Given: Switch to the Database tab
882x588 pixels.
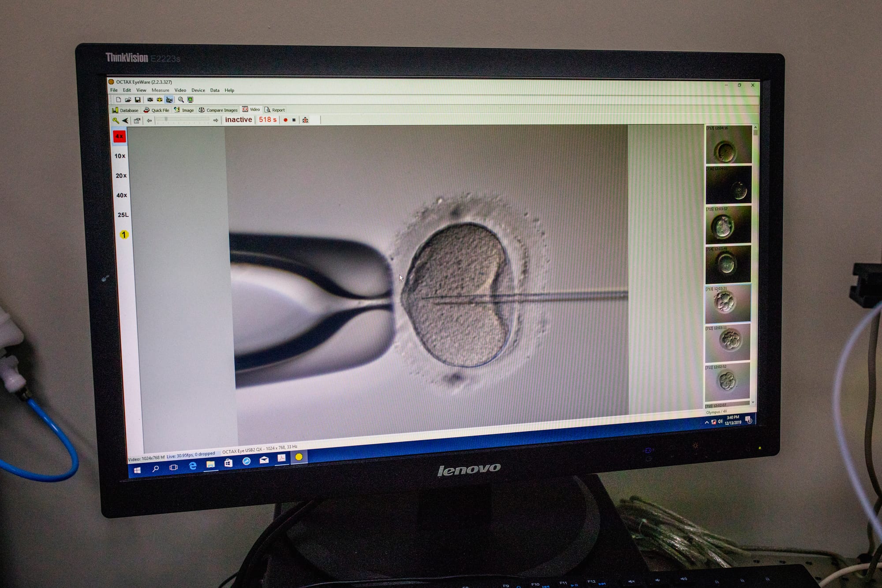Looking at the screenshot, I should click(125, 110).
